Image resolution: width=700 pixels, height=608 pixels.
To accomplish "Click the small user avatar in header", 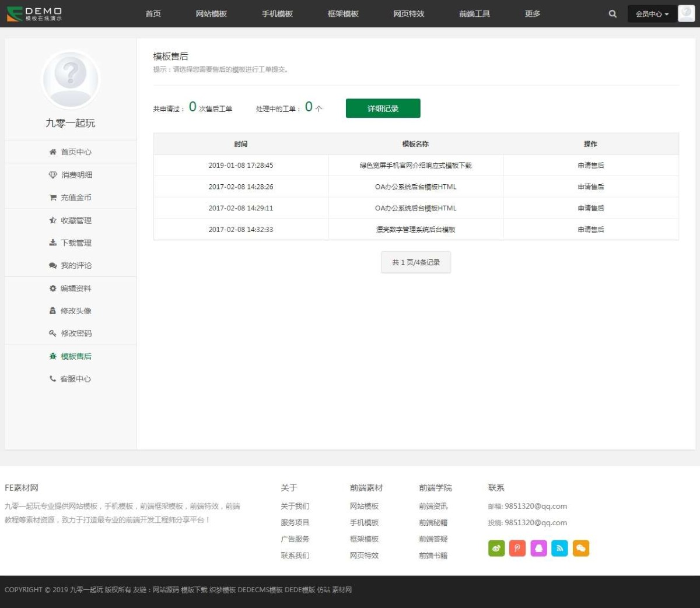I will click(x=686, y=13).
